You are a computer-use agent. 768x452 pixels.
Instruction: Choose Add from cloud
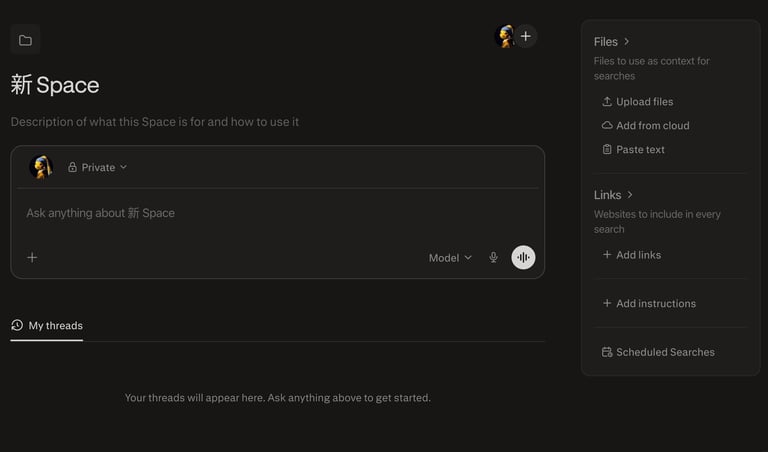click(x=652, y=126)
